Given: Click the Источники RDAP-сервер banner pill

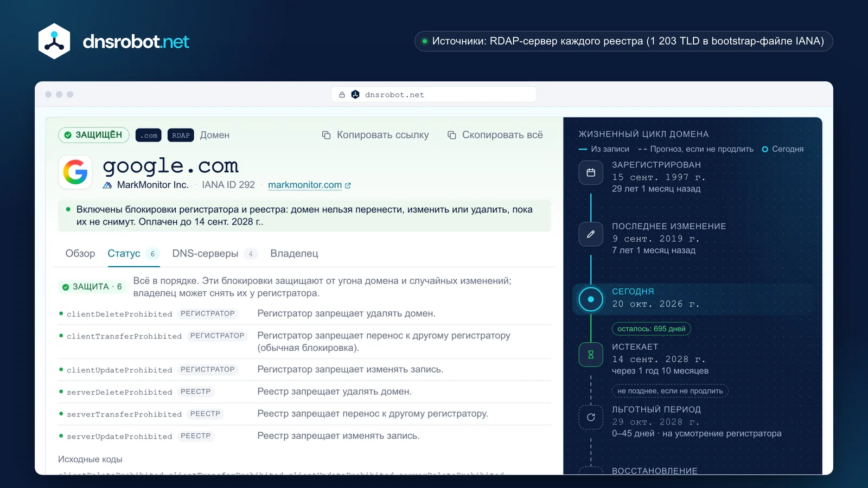Looking at the screenshot, I should pos(623,41).
